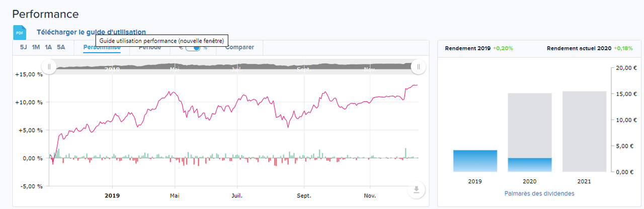This screenshot has width=644, height=209.
Task: Click the bold 2019 x-axis label
Action: (113, 196)
